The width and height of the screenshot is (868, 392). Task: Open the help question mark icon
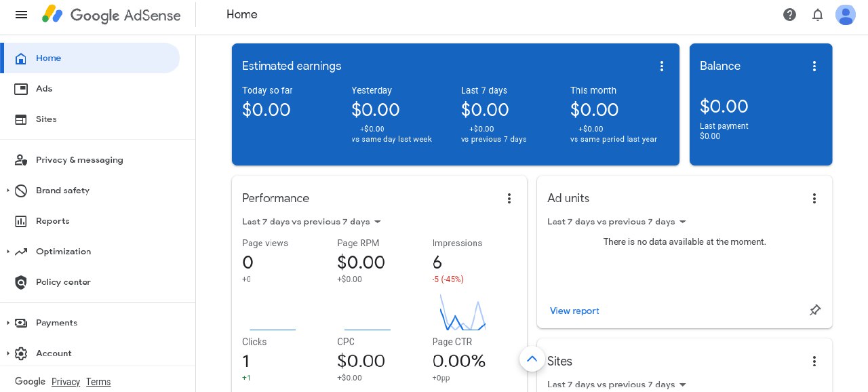coord(789,14)
